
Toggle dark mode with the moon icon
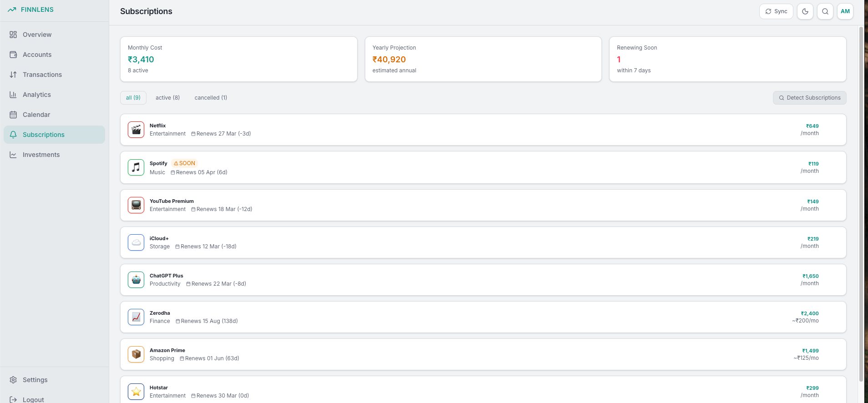805,11
